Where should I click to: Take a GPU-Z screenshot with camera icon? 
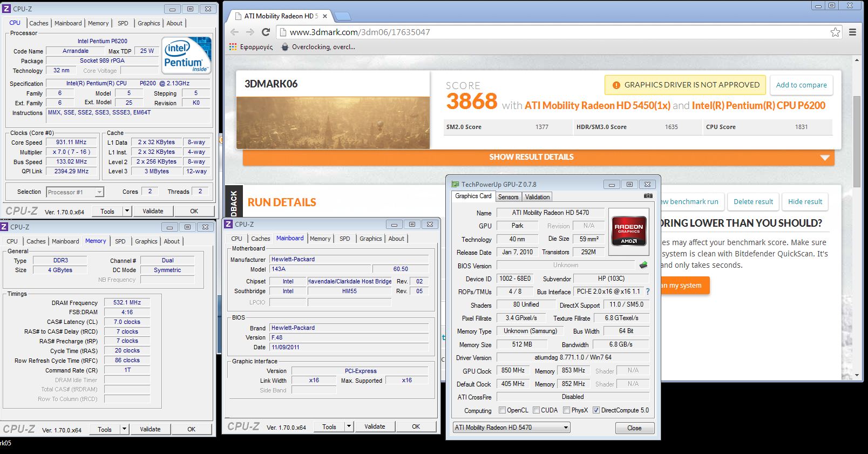[648, 196]
